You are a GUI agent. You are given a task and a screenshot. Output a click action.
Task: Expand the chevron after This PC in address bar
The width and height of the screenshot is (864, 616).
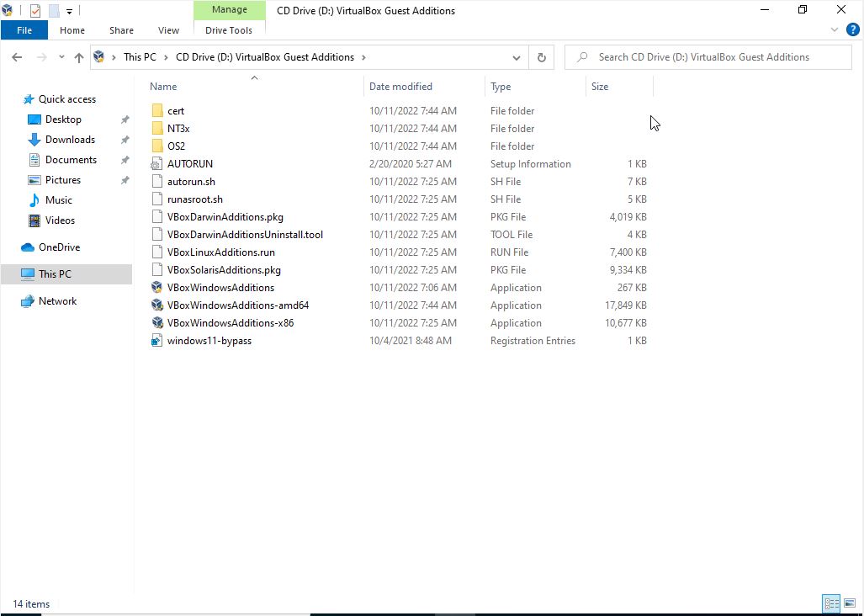tap(166, 57)
